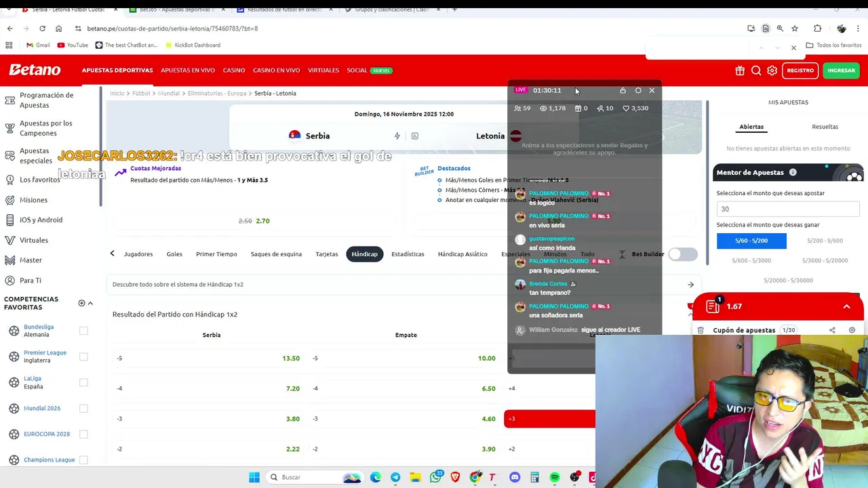The height and width of the screenshot is (488, 868).
Task: Open the Betano gift promotions icon
Action: pos(740,70)
